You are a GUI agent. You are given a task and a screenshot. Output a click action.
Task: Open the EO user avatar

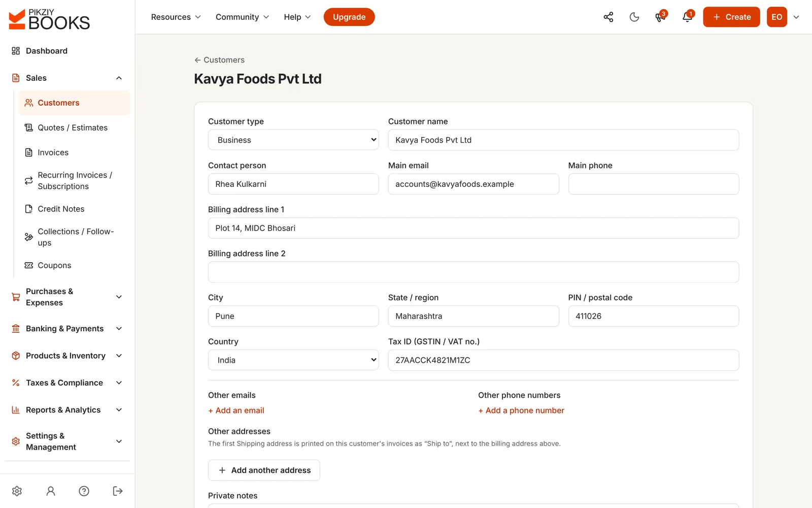click(776, 17)
